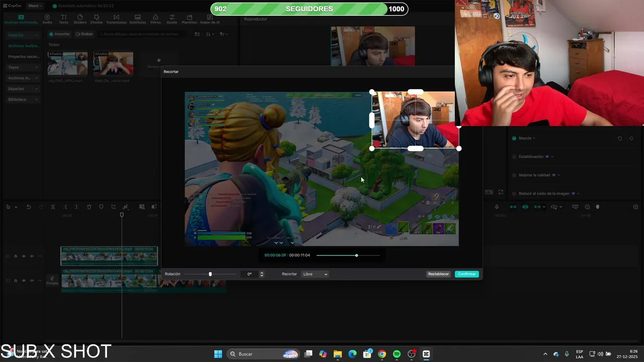Lock the upper timeline track
Viewport: 644px width, 362px height.
click(16, 256)
